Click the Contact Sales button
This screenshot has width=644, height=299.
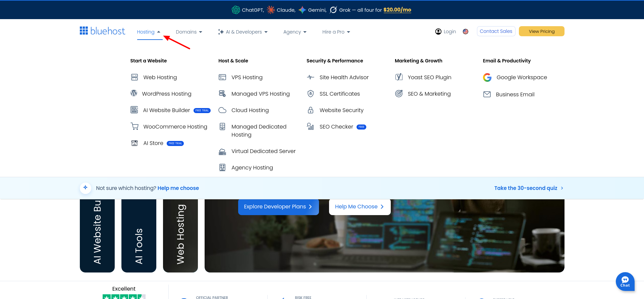pos(496,31)
